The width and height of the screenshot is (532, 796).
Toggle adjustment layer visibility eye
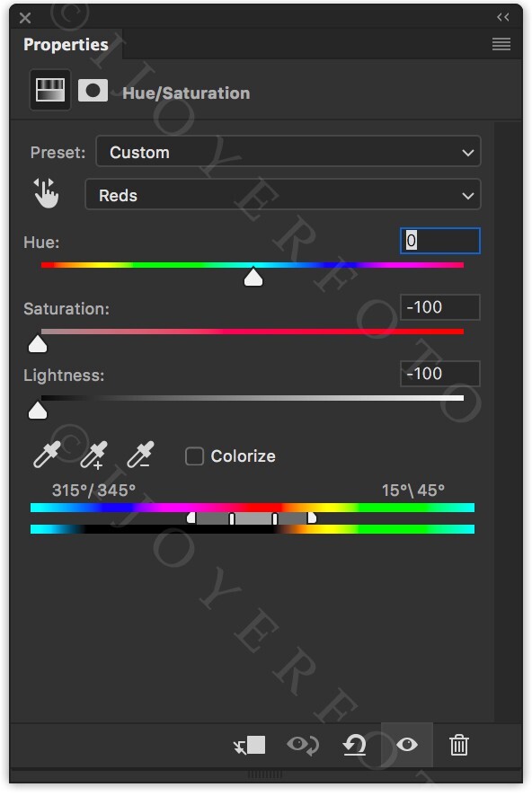406,745
